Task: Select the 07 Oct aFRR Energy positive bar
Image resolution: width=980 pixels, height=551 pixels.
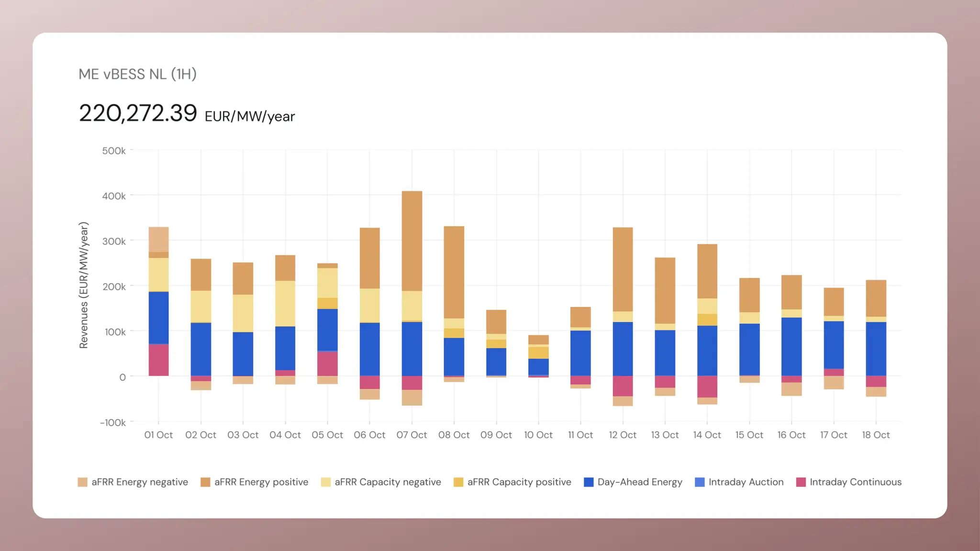Action: 412,241
